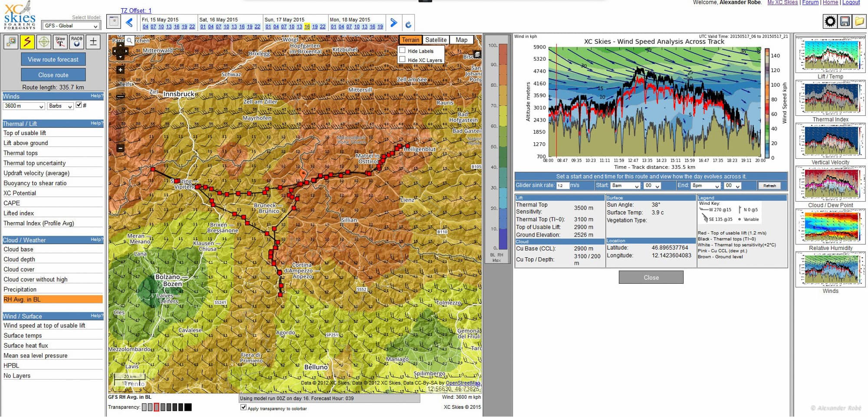Zoom out the map with minus button

point(121,148)
